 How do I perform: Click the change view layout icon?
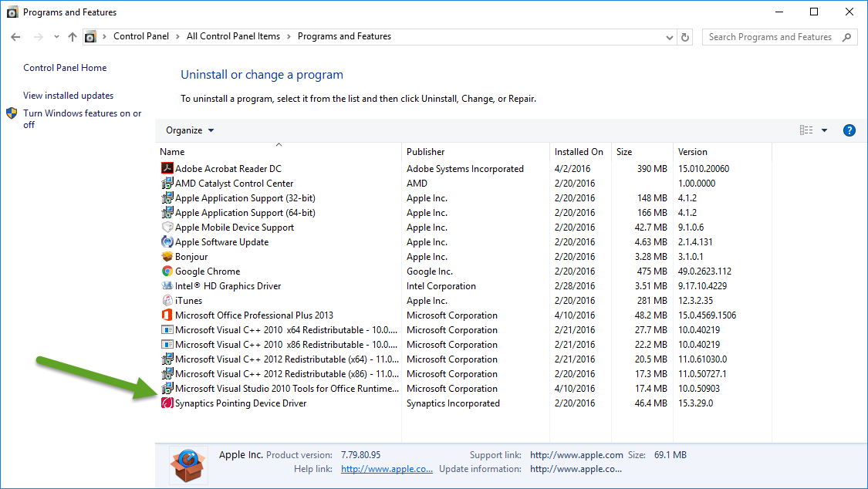[x=806, y=130]
